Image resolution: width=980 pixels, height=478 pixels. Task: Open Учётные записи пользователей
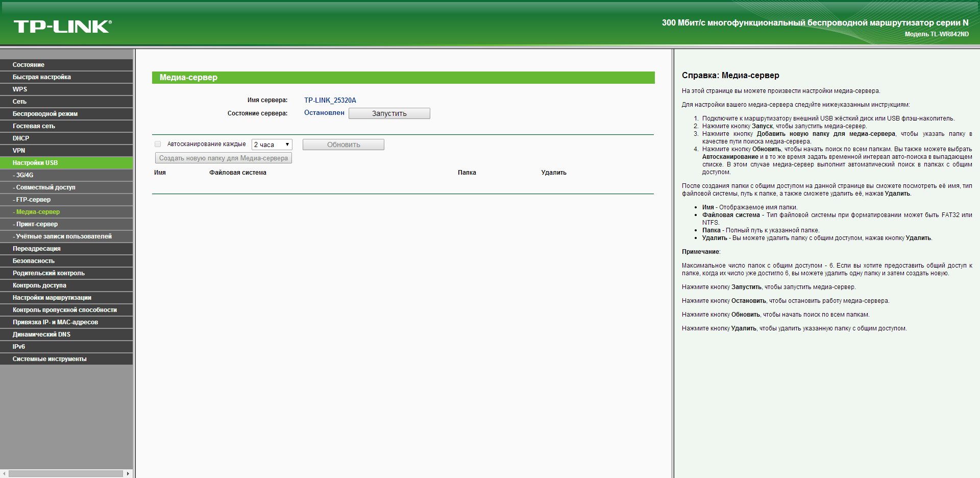tap(66, 236)
